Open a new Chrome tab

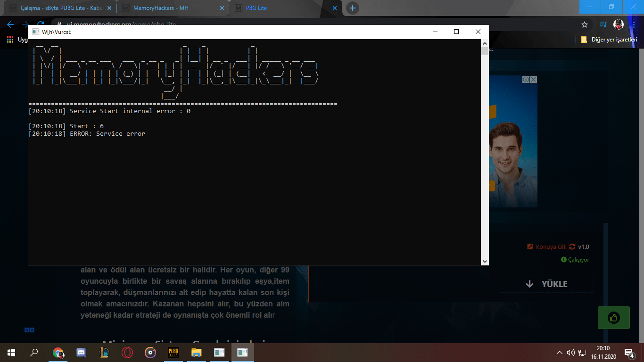click(x=353, y=8)
